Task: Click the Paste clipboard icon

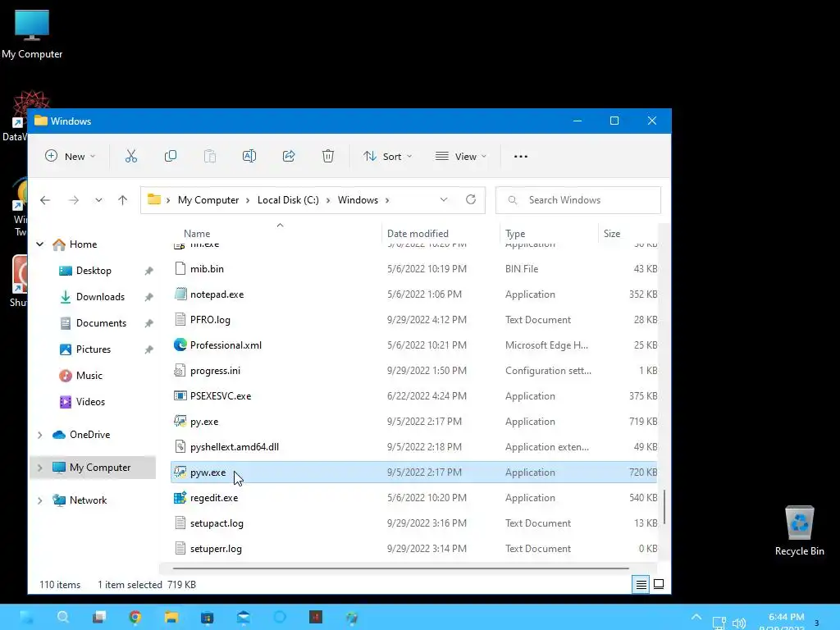Action: (210, 156)
